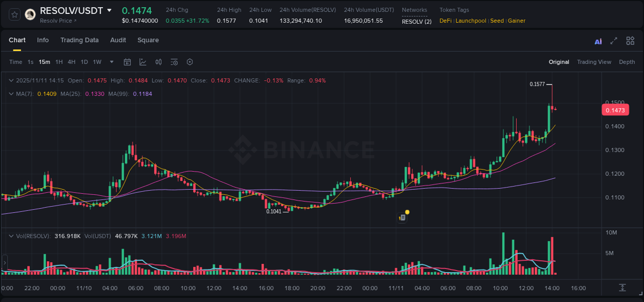Expand the chart to fullscreen view

pyautogui.click(x=614, y=41)
